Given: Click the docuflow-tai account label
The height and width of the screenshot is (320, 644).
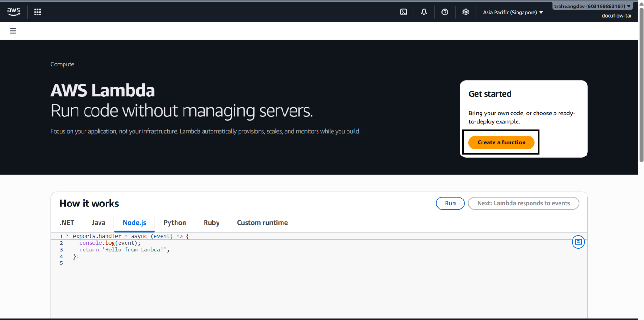Looking at the screenshot, I should (x=616, y=16).
